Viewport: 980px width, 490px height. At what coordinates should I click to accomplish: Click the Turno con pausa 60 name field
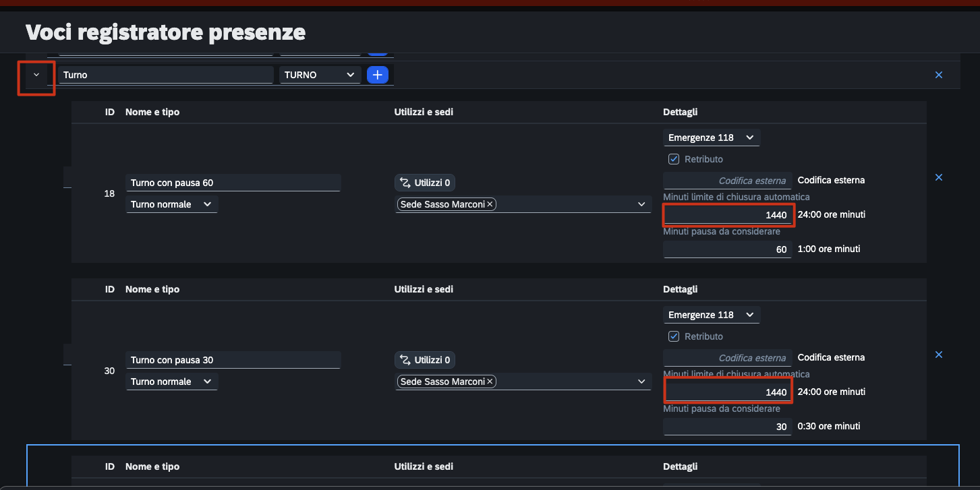coord(233,183)
